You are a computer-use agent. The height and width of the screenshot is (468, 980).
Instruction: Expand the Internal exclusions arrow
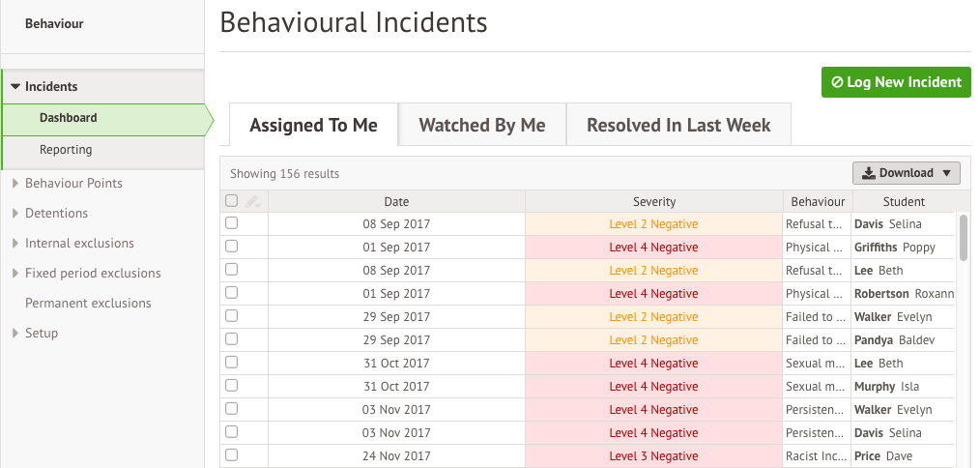pos(15,243)
